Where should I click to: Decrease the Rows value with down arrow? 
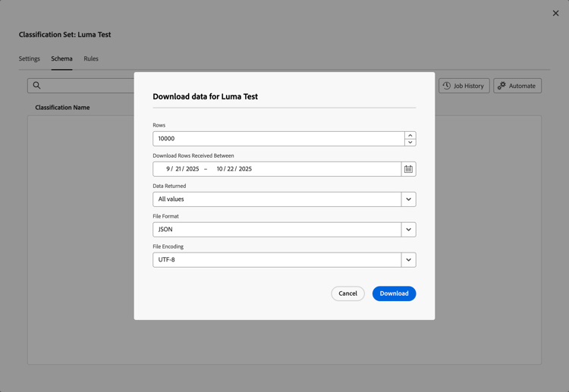click(x=410, y=143)
